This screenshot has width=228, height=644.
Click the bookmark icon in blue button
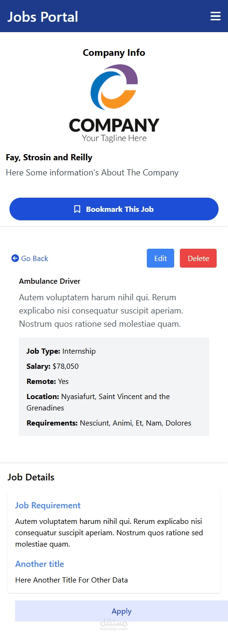(77, 209)
